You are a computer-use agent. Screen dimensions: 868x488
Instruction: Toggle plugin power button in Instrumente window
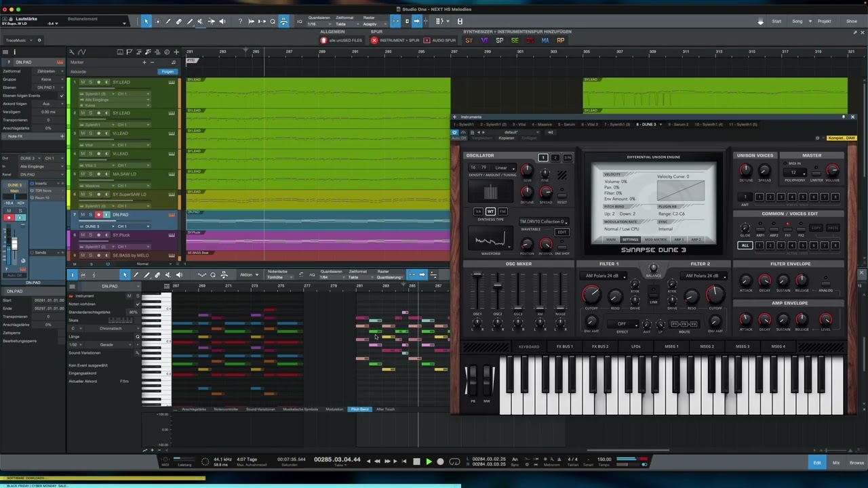(455, 132)
